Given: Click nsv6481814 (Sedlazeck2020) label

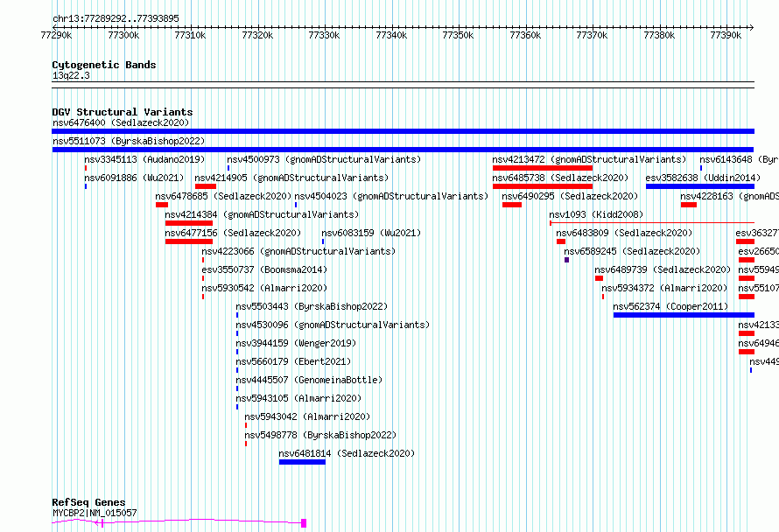Looking at the screenshot, I should (347, 453).
